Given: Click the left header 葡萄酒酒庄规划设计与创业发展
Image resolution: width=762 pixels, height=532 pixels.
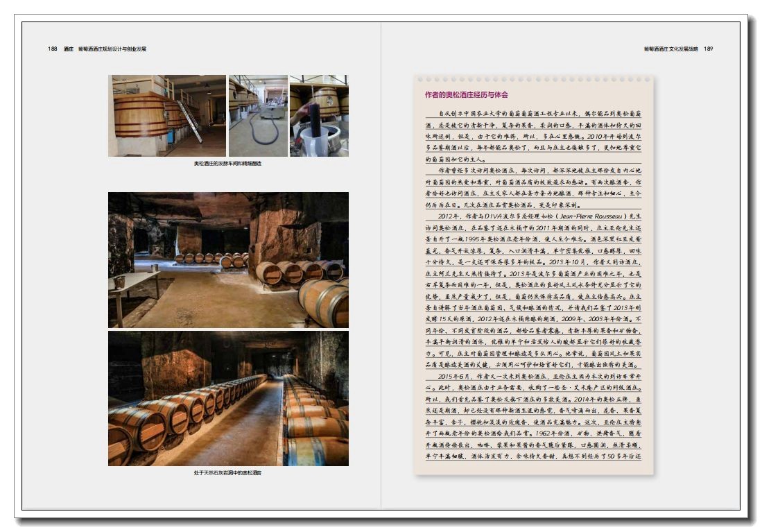Looking at the screenshot, I should (x=112, y=49).
